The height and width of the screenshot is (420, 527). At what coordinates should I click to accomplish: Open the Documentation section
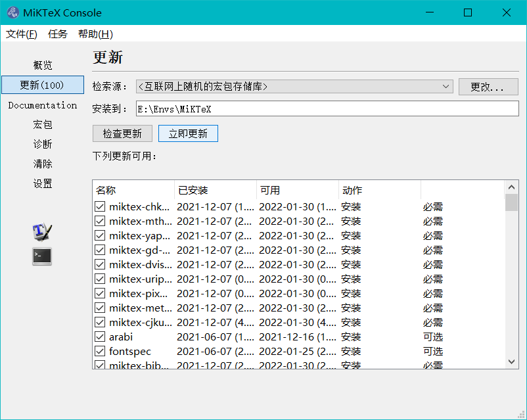pyautogui.click(x=42, y=105)
